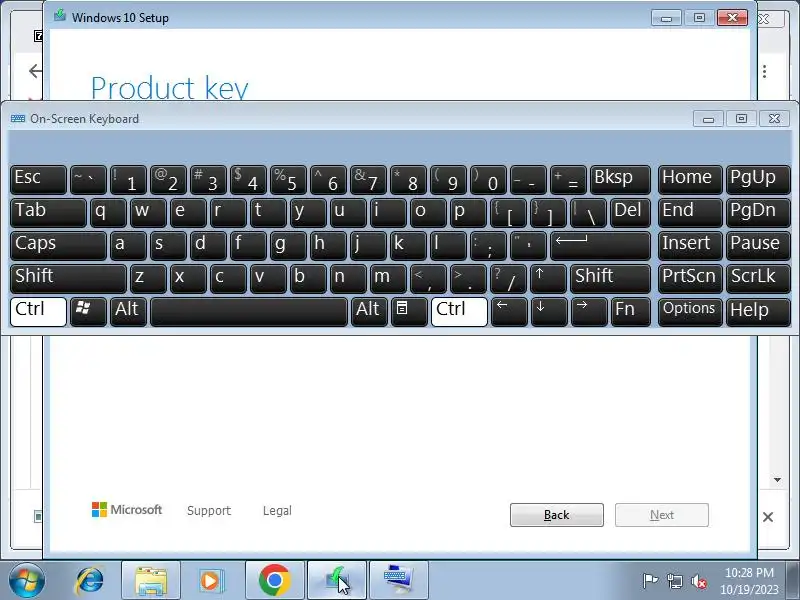Click the context menu key on keyboard
The height and width of the screenshot is (600, 800).
(409, 312)
